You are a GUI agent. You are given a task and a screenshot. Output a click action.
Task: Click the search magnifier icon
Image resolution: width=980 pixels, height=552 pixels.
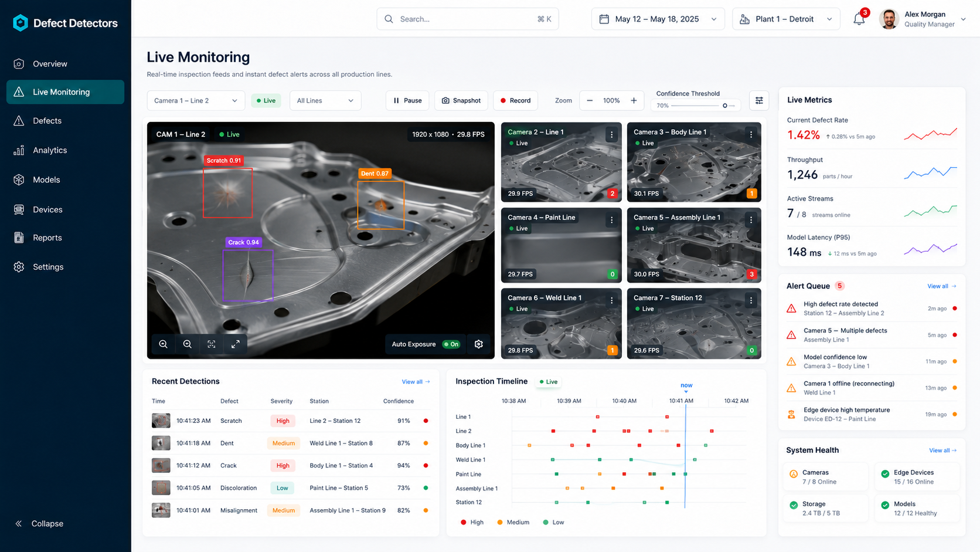pos(389,19)
